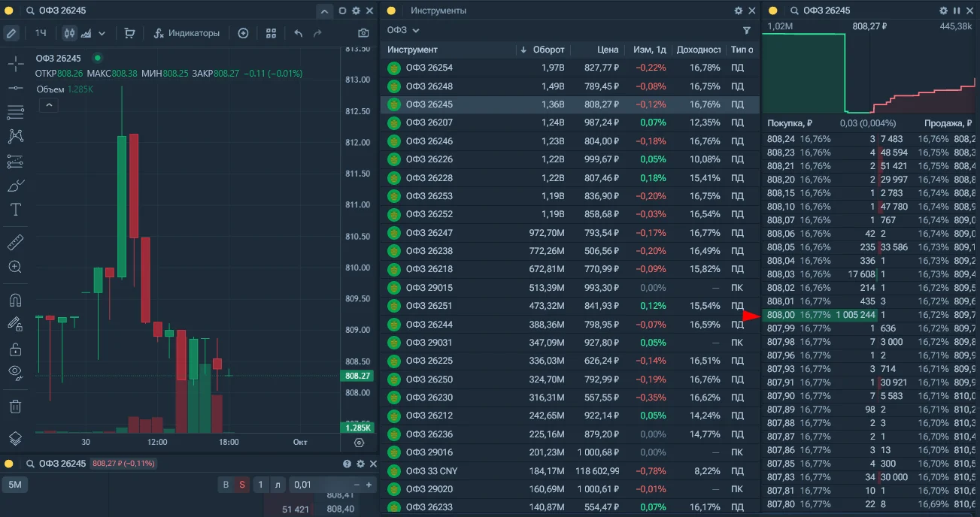Image resolution: width=980 pixels, height=517 pixels.
Task: Pause the order book updates
Action: tap(957, 11)
